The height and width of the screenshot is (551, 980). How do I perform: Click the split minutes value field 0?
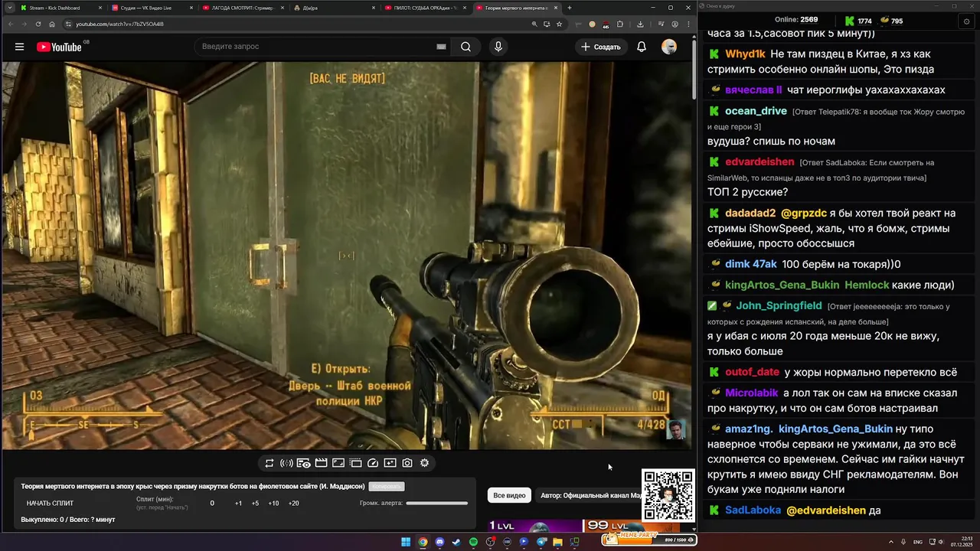(212, 504)
